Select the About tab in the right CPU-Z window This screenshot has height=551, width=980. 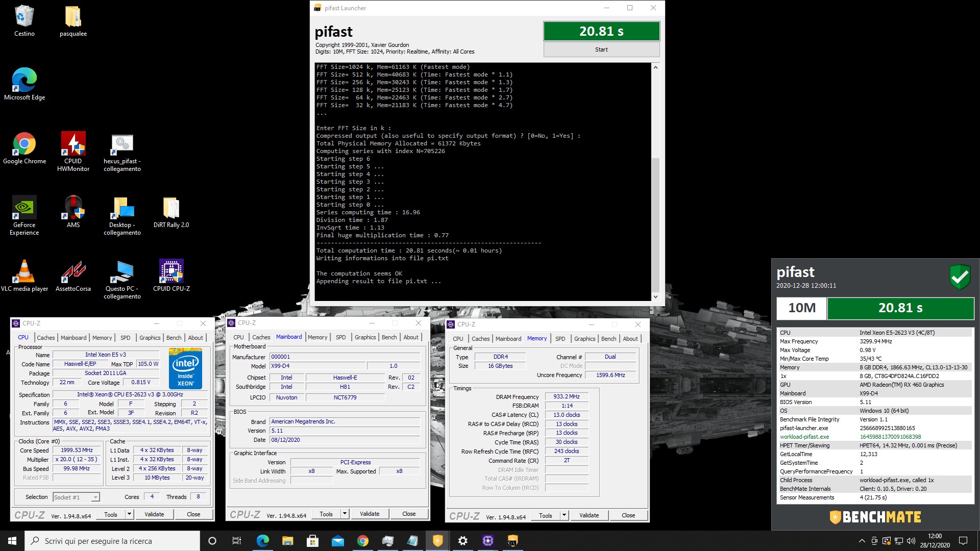(x=630, y=339)
